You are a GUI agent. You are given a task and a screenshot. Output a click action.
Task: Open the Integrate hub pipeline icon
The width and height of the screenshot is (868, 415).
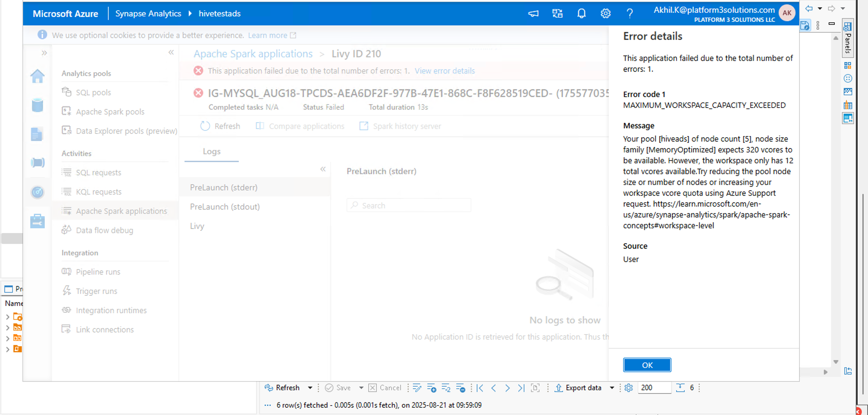tap(37, 163)
